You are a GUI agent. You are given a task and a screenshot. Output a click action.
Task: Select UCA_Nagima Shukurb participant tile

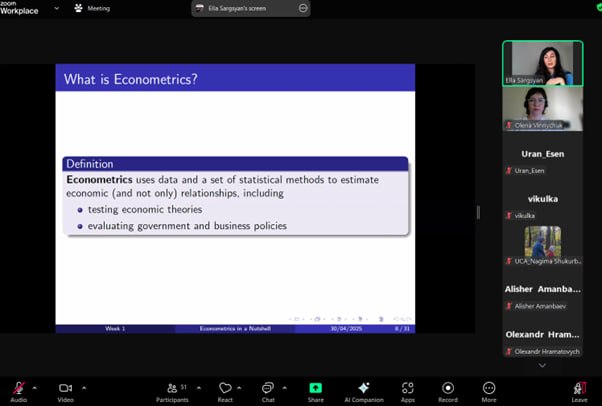click(x=542, y=244)
